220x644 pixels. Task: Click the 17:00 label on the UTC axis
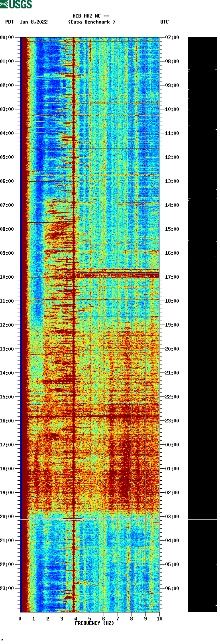click(172, 277)
